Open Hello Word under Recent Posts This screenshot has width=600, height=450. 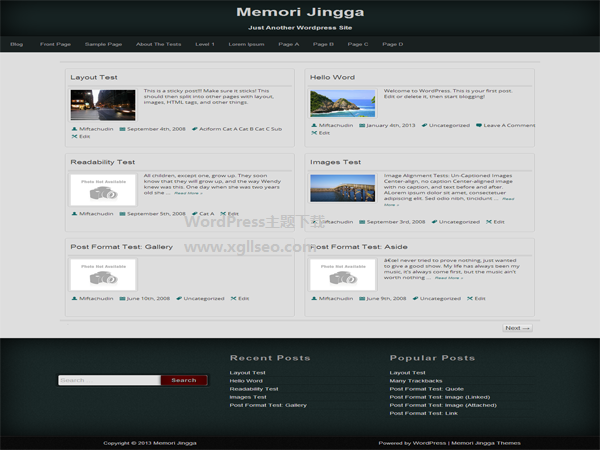point(246,381)
